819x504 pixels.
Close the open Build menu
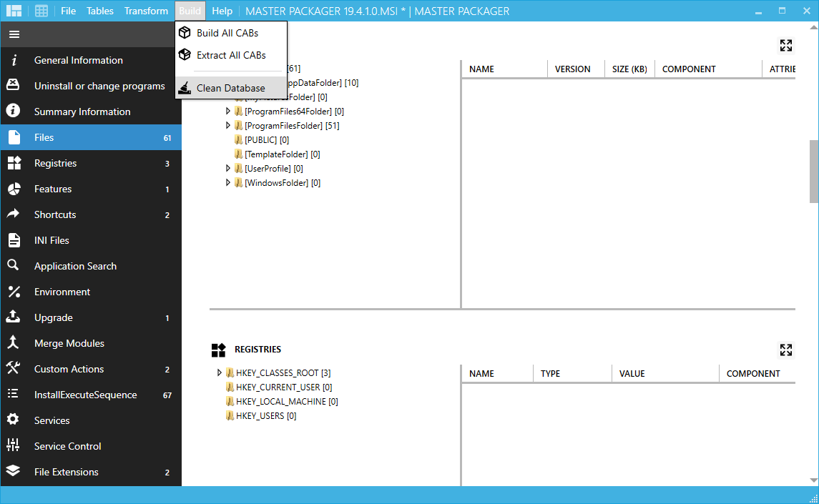[190, 11]
